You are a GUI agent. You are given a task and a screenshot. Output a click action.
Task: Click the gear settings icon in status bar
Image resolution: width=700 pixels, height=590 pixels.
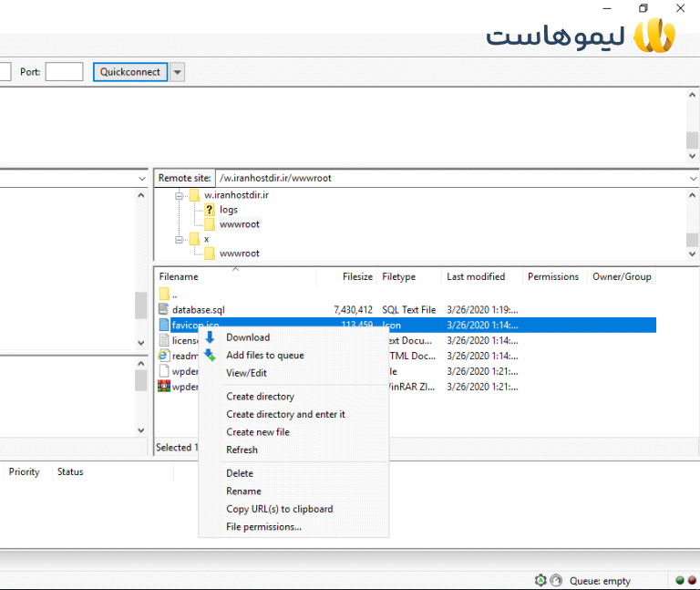click(540, 580)
